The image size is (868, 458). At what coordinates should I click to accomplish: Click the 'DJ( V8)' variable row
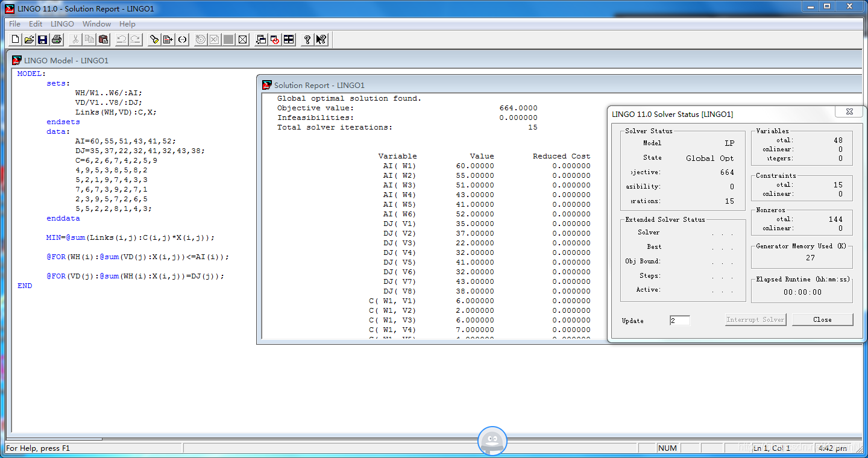pyautogui.click(x=486, y=291)
